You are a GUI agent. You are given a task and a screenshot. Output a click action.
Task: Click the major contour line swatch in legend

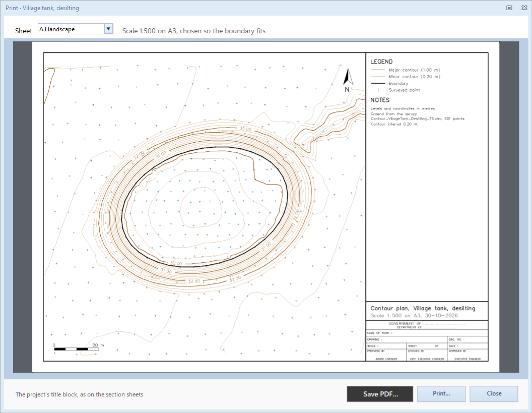[x=378, y=70]
